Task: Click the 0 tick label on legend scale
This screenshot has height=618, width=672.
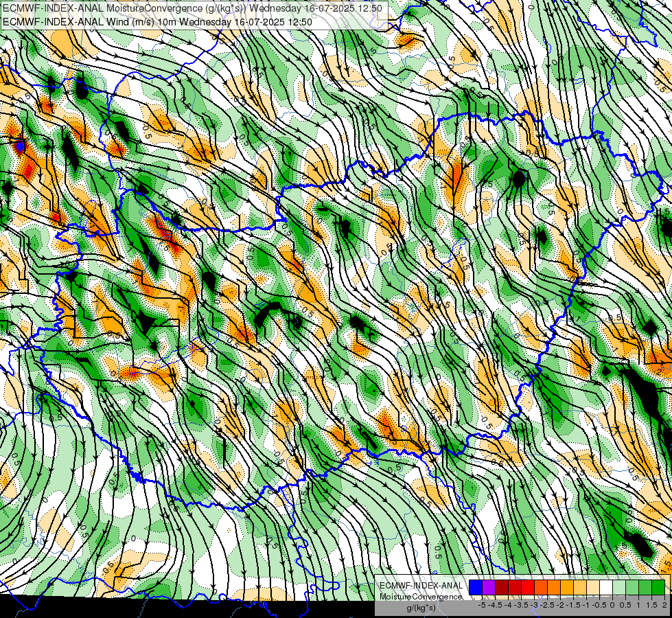Action: point(612,605)
